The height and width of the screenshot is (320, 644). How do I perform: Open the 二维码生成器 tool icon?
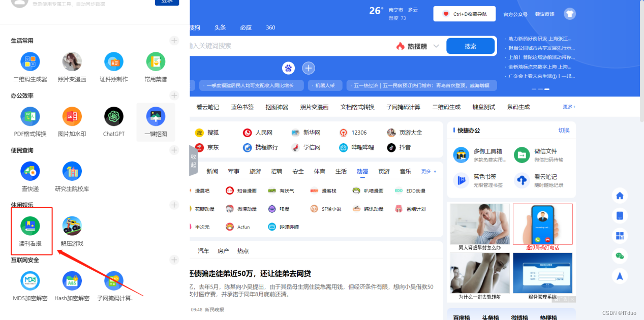[x=30, y=61]
